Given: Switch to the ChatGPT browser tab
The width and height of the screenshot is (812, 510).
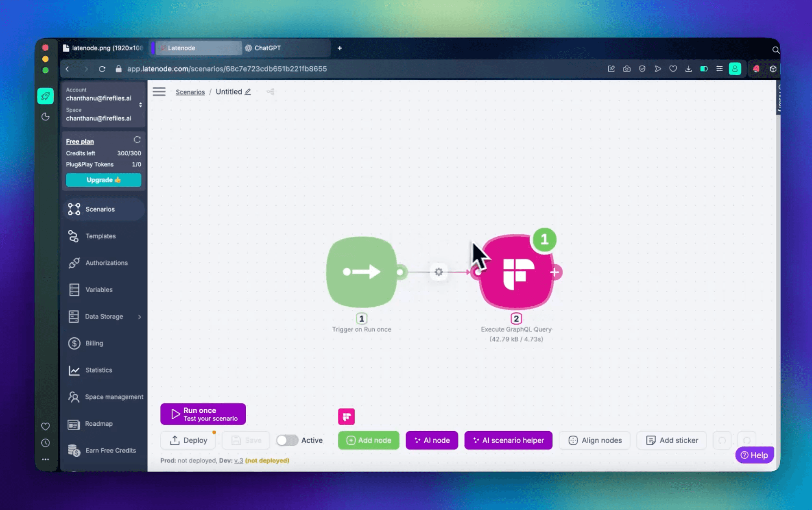Looking at the screenshot, I should (x=267, y=48).
